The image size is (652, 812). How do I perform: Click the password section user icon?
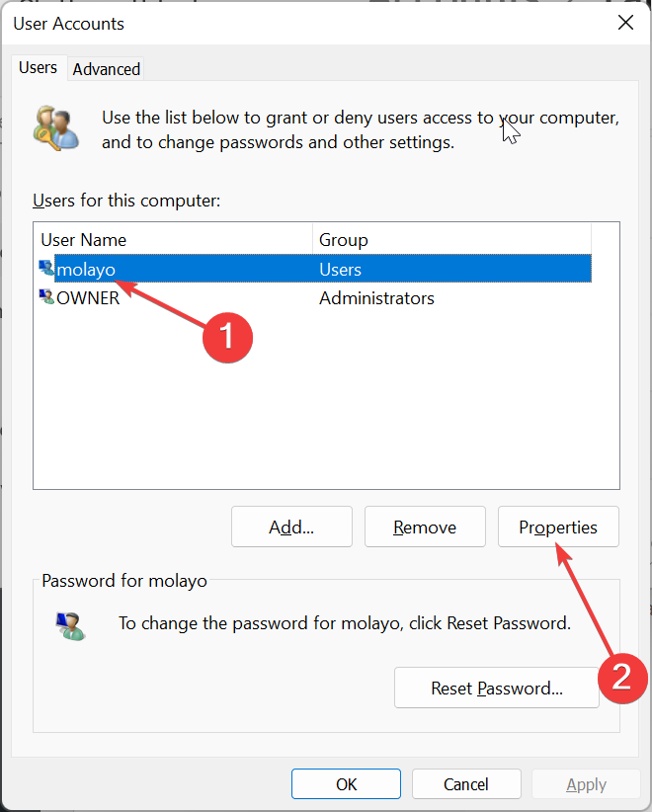pos(70,625)
